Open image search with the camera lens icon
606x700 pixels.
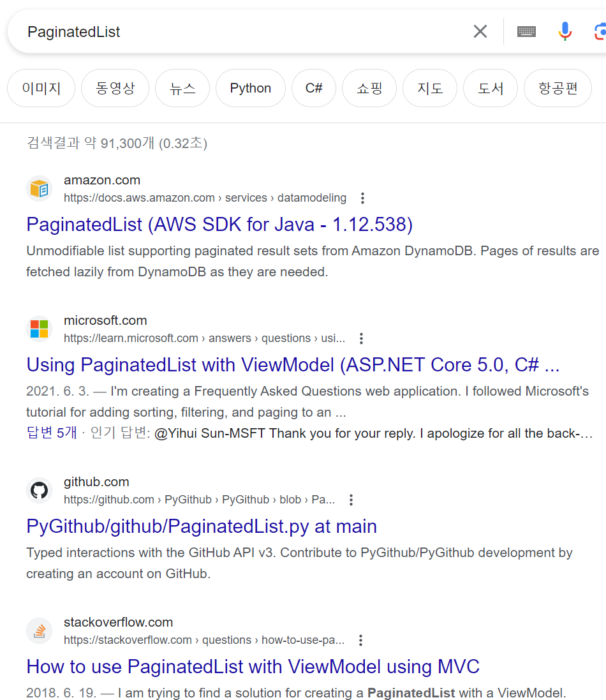pos(600,32)
